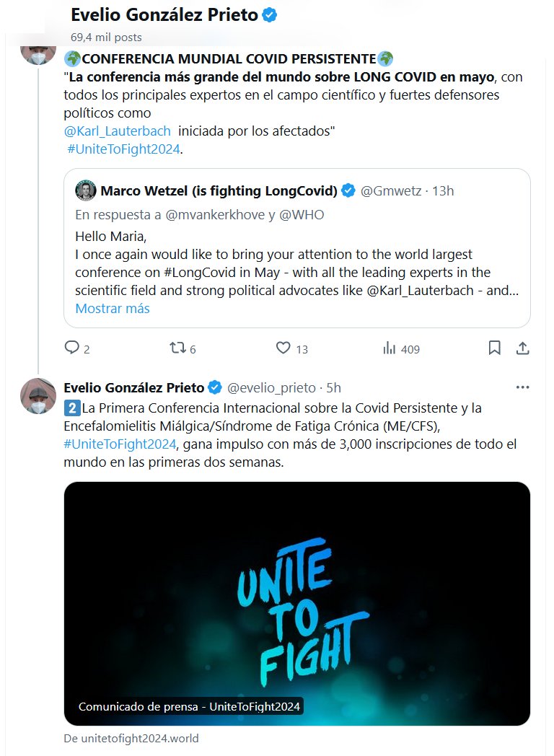
Task: Click the unitetofight2024.world source link
Action: point(131,738)
